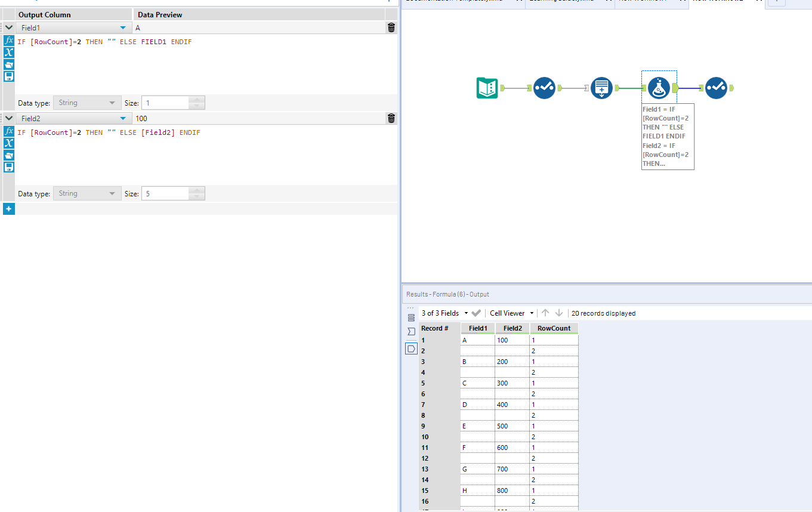The width and height of the screenshot is (812, 512).
Task: Open the '3 of 3 Fields' dropdown
Action: click(444, 313)
